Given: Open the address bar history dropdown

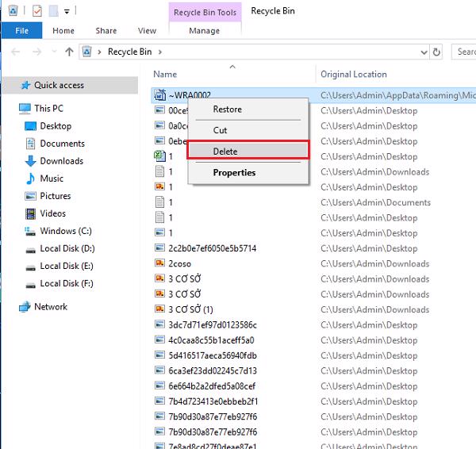Looking at the screenshot, I should click(x=424, y=52).
